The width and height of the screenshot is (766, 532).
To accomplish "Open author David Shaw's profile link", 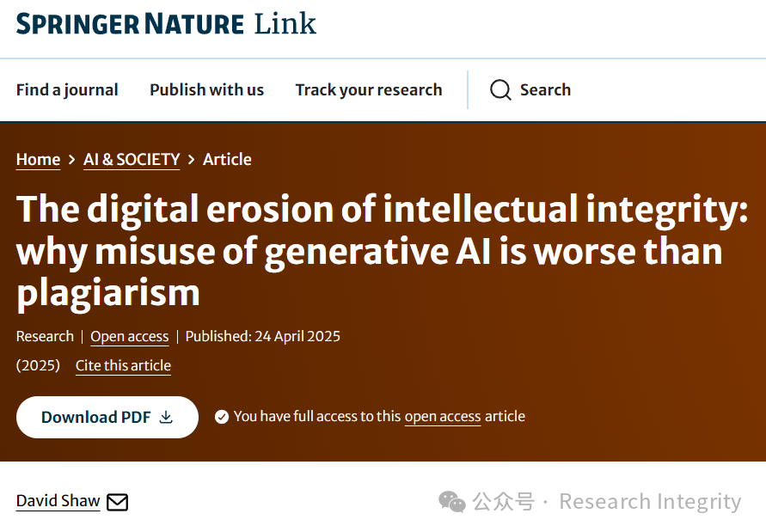I will 58,501.
